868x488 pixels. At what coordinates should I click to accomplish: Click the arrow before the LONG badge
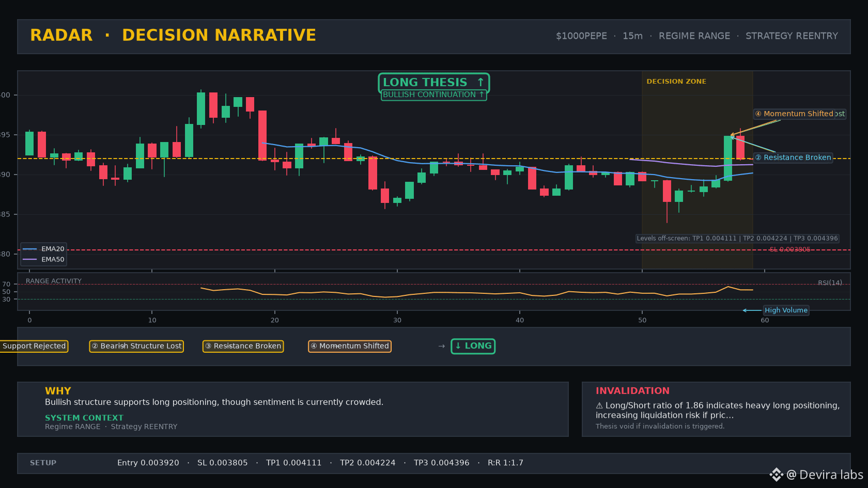coord(441,346)
